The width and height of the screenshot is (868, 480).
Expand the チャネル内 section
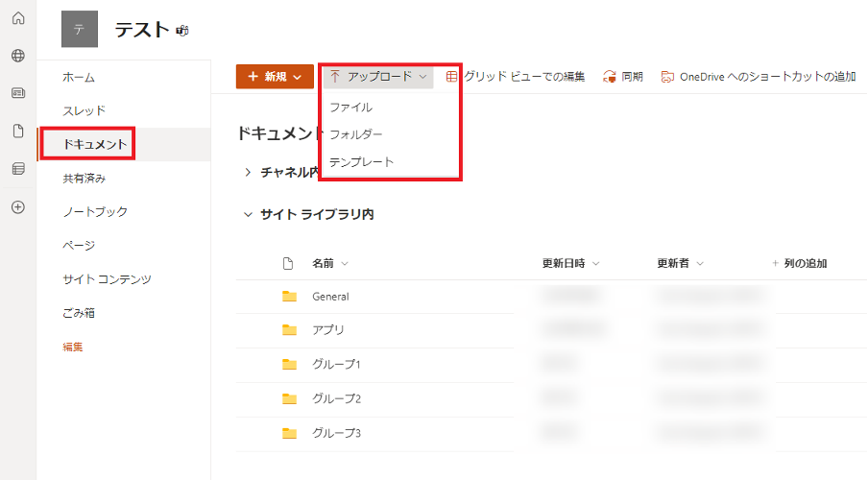click(248, 172)
